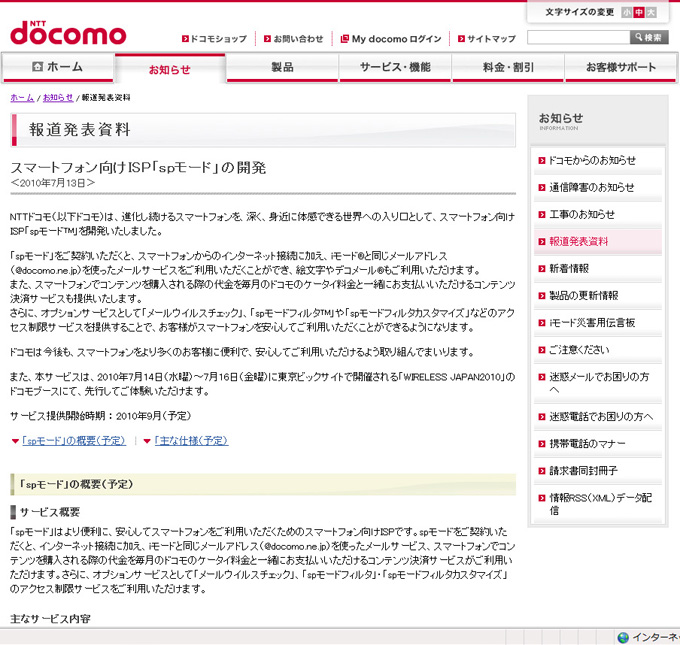Open the 料金・割引 tab
This screenshot has width=680, height=645.
pyautogui.click(x=508, y=67)
